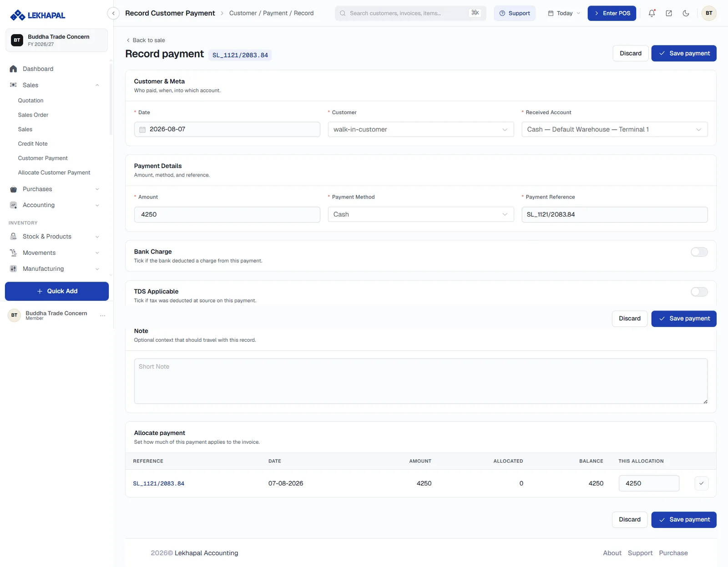The image size is (728, 567).
Task: Collapse the sidebar with the arrow button
Action: (x=113, y=13)
